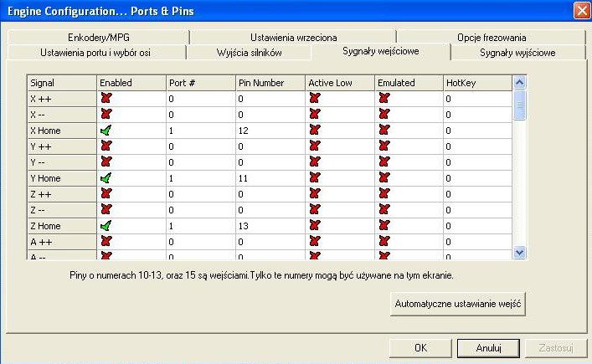Click the scroll down arrow of signal table

pos(519,252)
